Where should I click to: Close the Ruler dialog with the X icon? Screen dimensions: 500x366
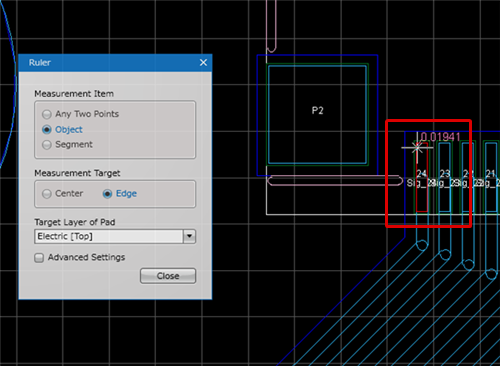(x=203, y=62)
